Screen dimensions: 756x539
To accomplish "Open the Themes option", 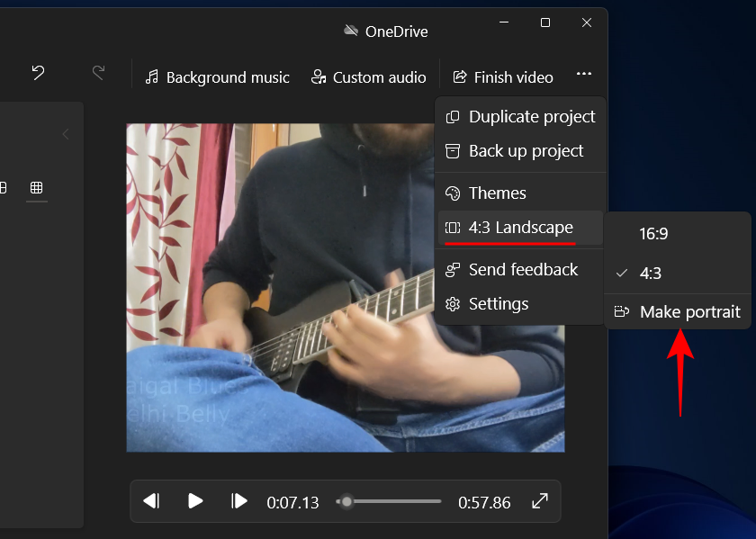I will 496,193.
